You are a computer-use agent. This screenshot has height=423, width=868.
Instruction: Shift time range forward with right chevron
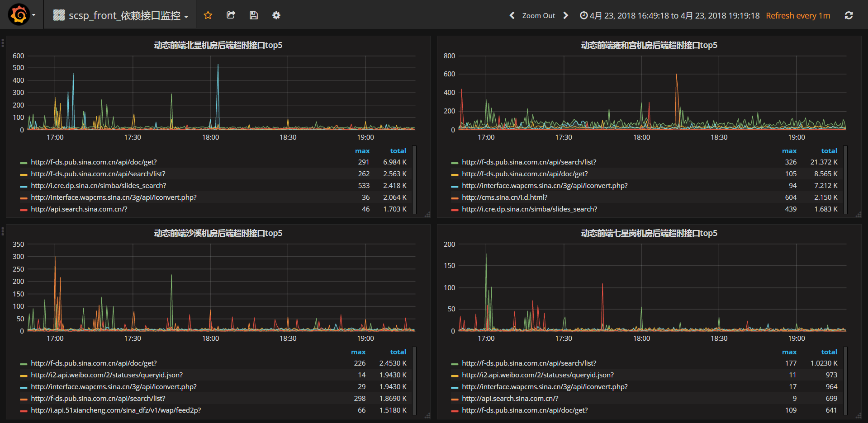(x=566, y=15)
